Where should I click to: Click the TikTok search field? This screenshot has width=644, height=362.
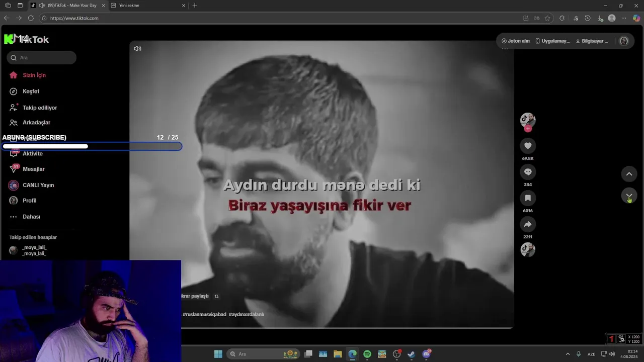pyautogui.click(x=42, y=58)
